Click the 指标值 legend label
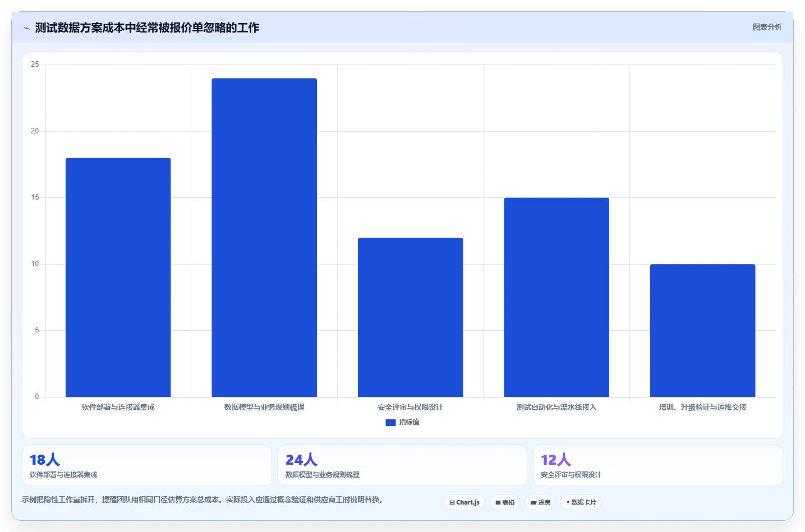Image resolution: width=805 pixels, height=532 pixels. pyautogui.click(x=409, y=422)
